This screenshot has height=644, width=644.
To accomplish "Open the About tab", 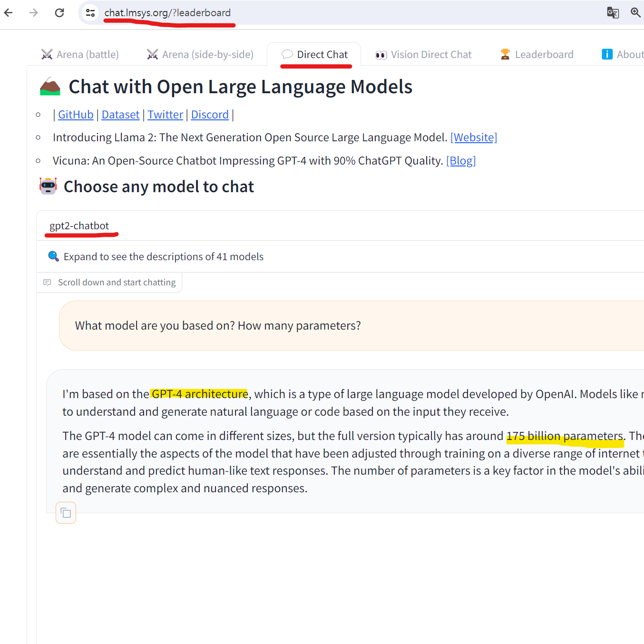I will point(623,55).
